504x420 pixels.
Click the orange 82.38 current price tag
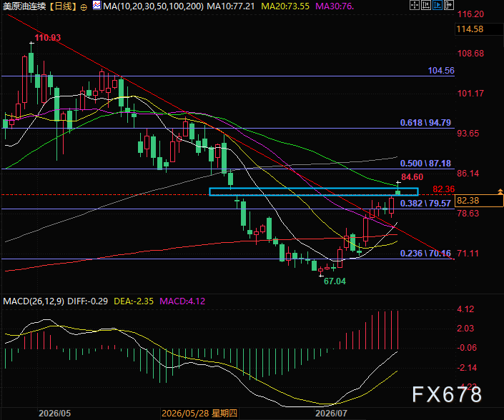click(x=479, y=201)
